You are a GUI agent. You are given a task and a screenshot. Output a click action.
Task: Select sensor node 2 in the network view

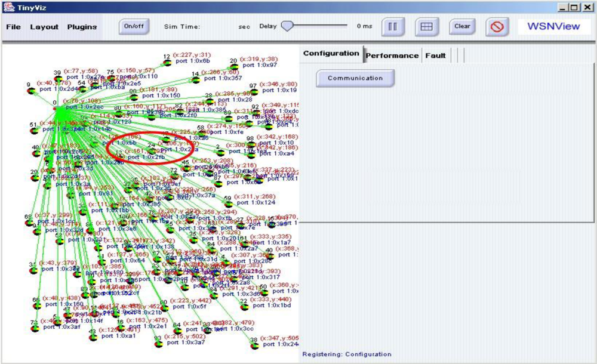click(x=220, y=152)
